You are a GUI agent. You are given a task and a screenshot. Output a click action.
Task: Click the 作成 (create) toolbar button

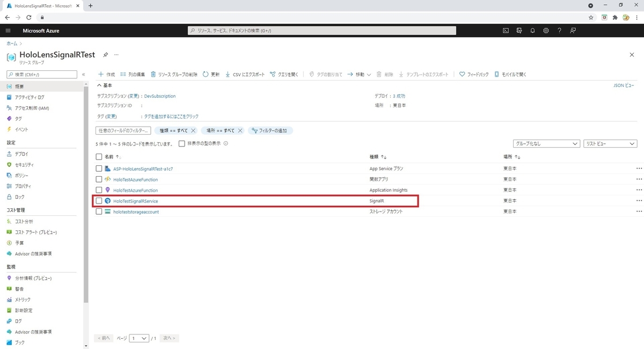(107, 74)
